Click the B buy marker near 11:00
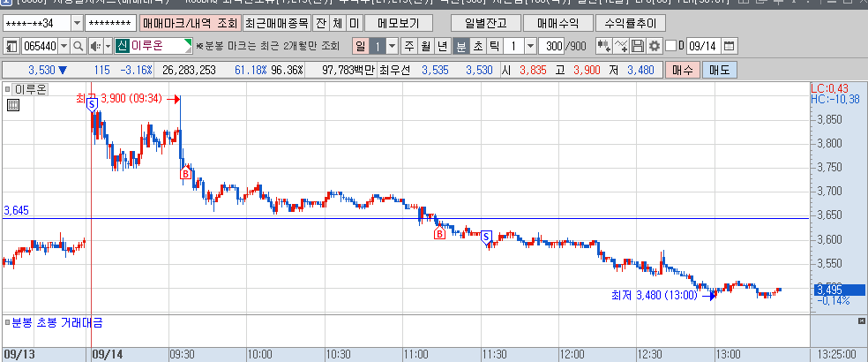The height and width of the screenshot is (362, 868). (439, 233)
